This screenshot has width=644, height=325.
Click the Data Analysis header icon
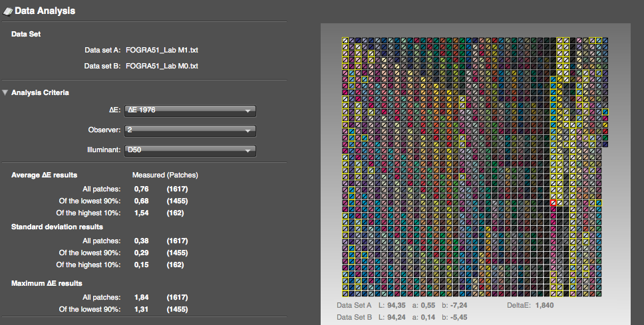[8, 11]
